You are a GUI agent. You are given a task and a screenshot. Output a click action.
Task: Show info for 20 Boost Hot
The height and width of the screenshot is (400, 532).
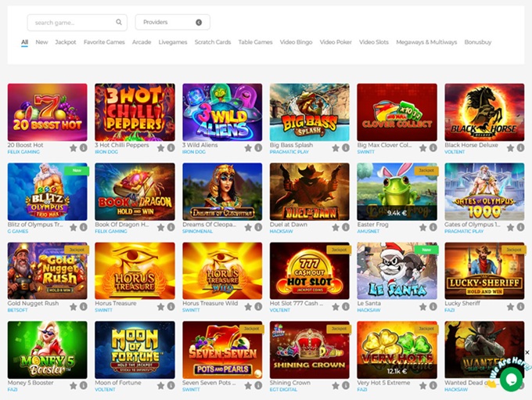click(83, 147)
